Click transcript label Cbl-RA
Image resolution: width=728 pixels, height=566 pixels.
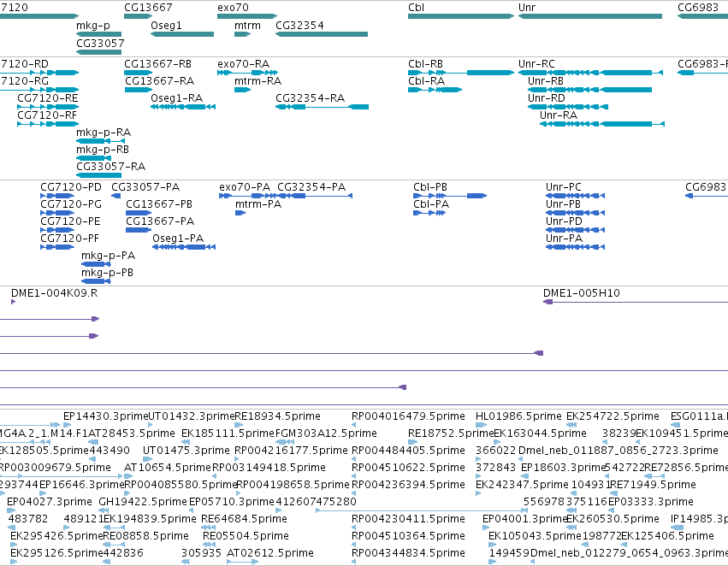[426, 81]
